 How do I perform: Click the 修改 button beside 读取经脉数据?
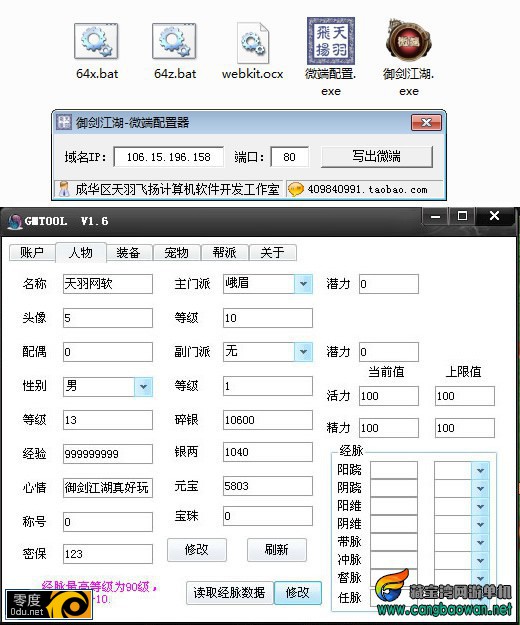click(298, 593)
